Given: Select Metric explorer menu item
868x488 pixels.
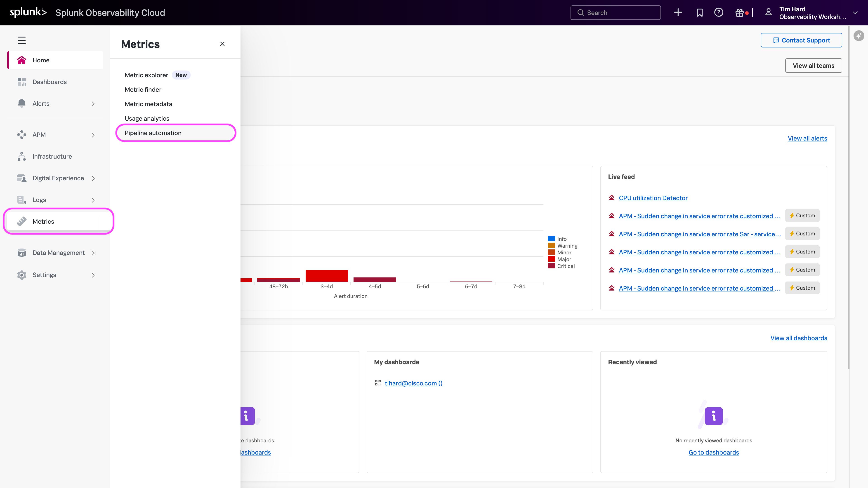Looking at the screenshot, I should [x=146, y=75].
